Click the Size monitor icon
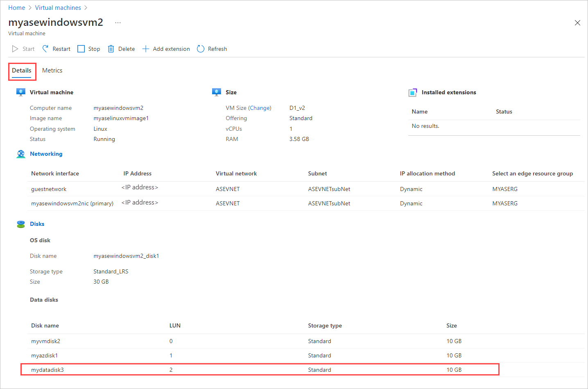This screenshot has height=389, width=588. [216, 92]
